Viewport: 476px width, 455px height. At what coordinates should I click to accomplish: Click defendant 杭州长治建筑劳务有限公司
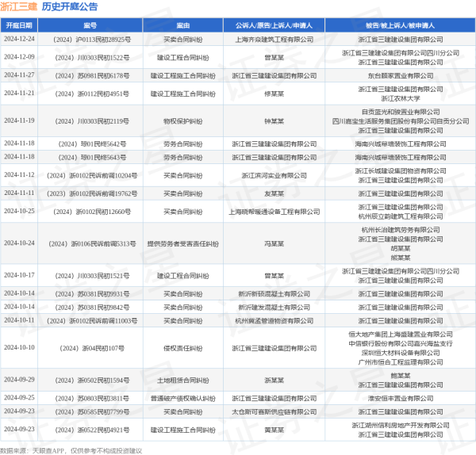[x=401, y=230]
